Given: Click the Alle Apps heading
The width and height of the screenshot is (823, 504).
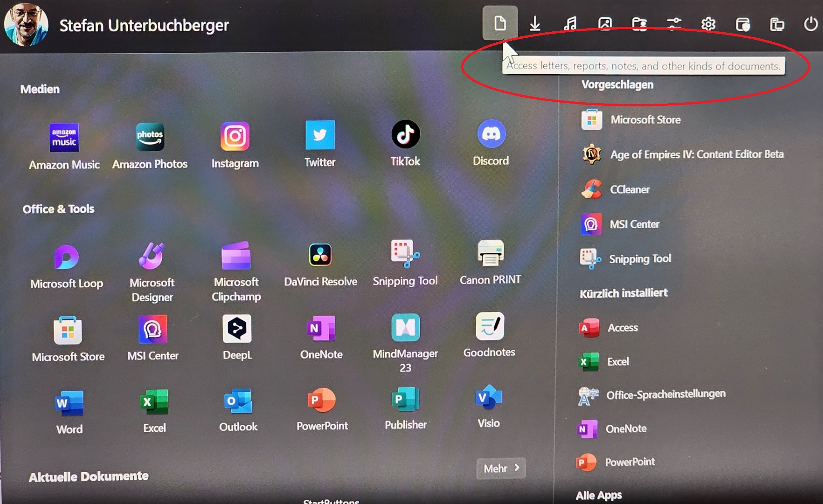Looking at the screenshot, I should pyautogui.click(x=599, y=495).
